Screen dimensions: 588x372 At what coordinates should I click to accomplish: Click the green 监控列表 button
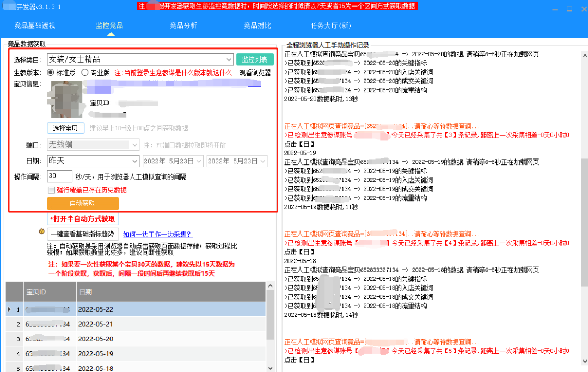click(x=255, y=59)
